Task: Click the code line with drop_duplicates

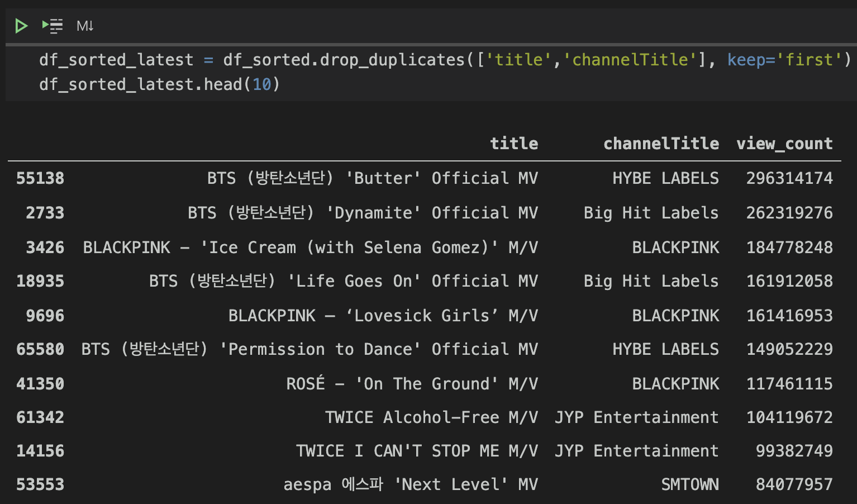Action: point(445,60)
